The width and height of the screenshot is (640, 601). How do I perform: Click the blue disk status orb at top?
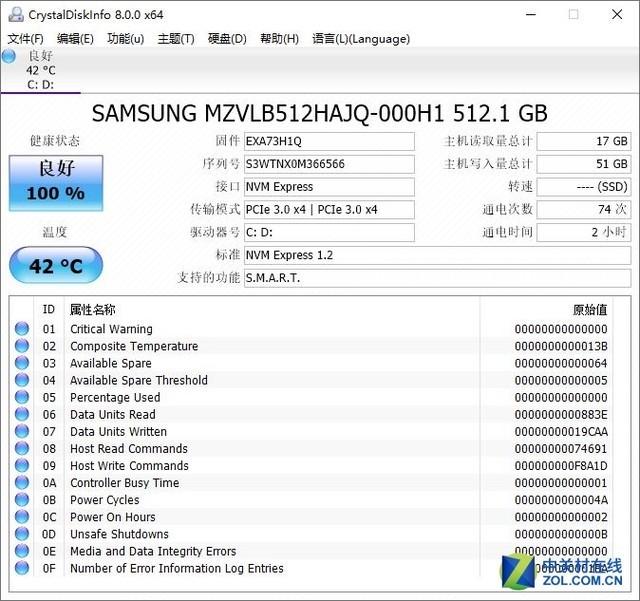(9, 56)
